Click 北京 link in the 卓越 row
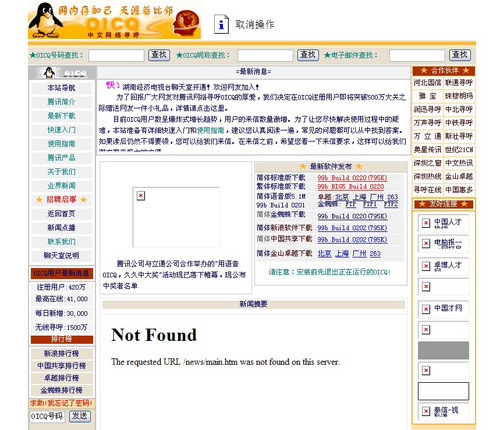 click(x=342, y=197)
